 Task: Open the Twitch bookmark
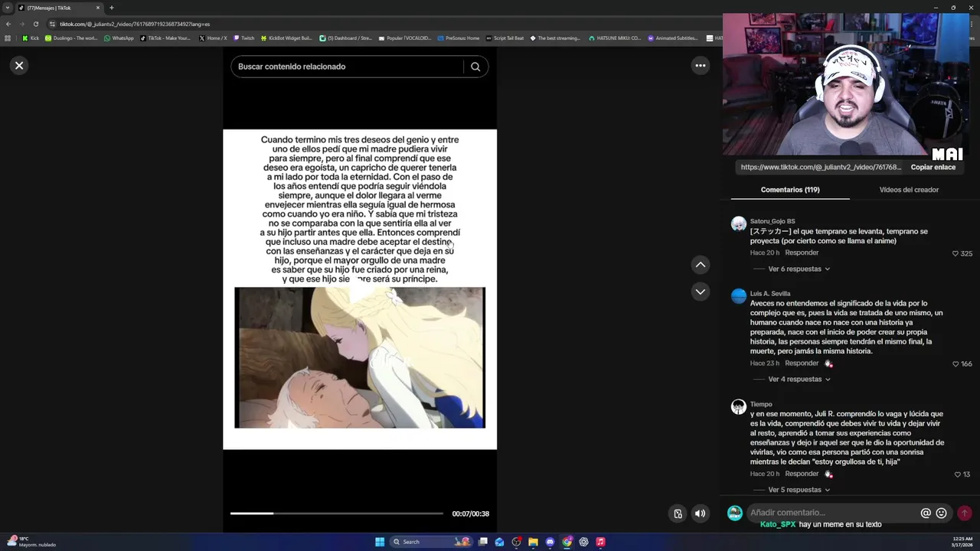pos(244,37)
